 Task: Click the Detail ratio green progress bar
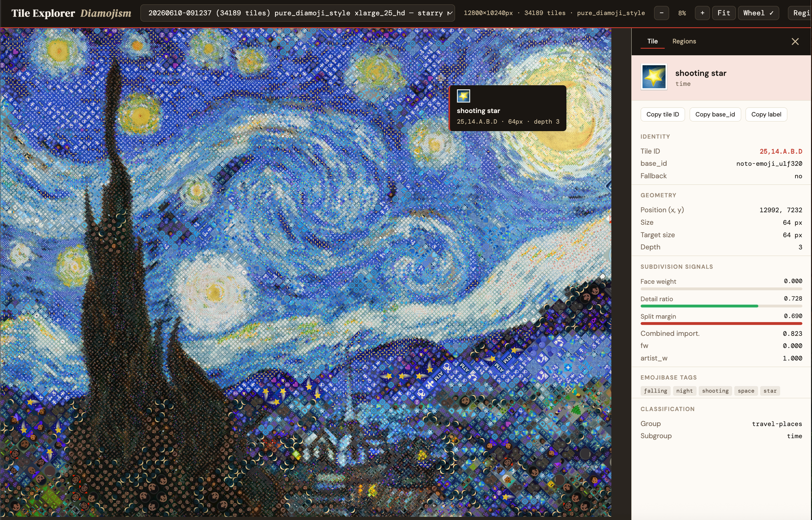721,306
